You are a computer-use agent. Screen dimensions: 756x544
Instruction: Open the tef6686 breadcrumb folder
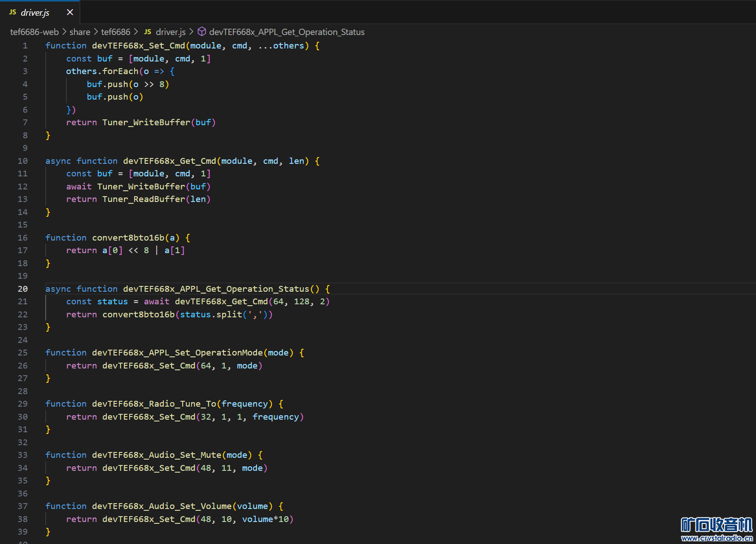tap(116, 32)
